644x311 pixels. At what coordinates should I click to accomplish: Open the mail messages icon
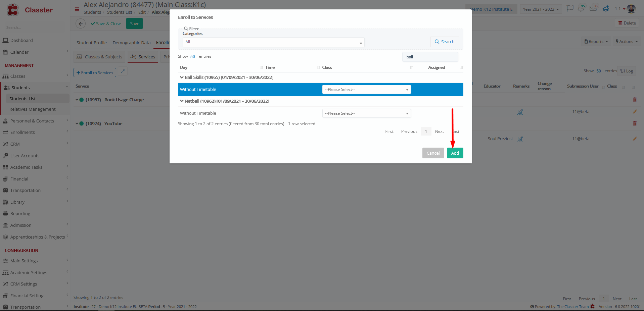(x=593, y=8)
